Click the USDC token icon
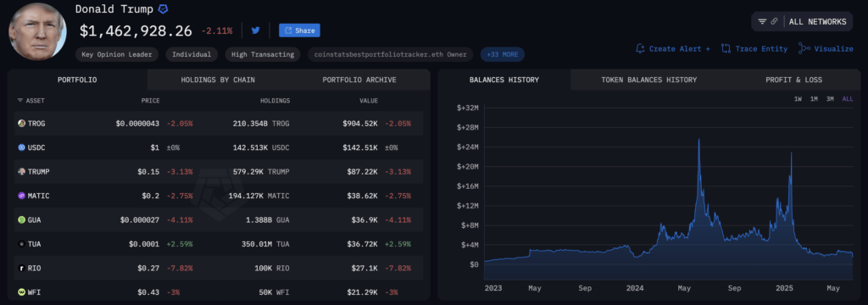 pyautogui.click(x=21, y=147)
